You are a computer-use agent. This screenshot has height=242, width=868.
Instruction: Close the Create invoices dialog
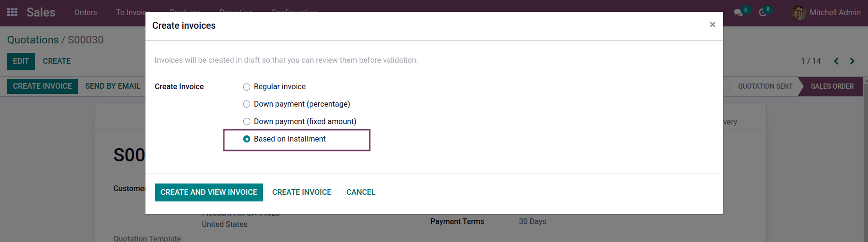click(x=712, y=25)
